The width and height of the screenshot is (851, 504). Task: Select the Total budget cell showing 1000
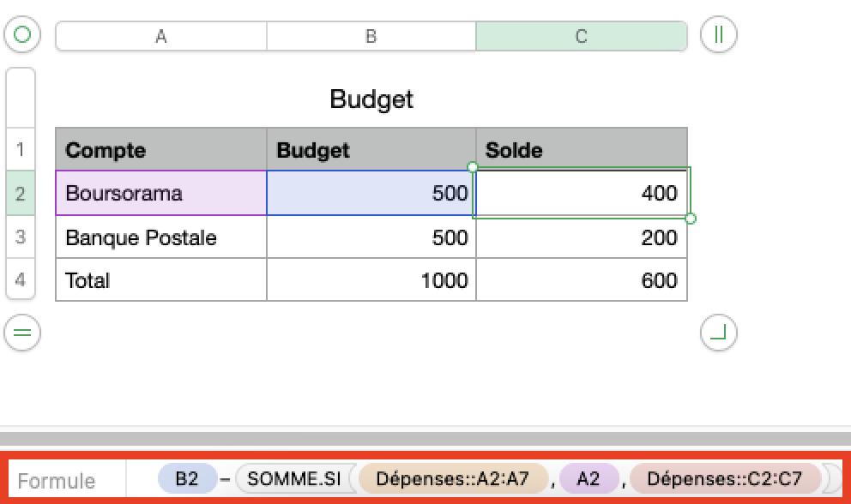coord(371,280)
